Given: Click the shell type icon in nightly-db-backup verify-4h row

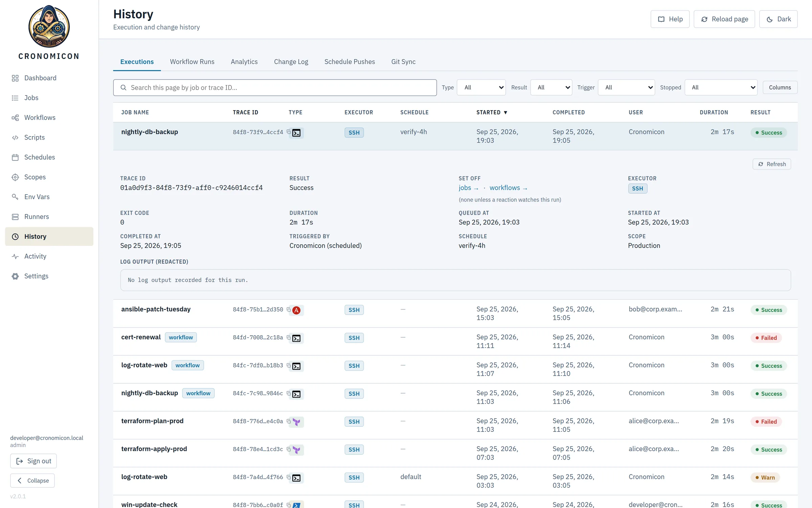Looking at the screenshot, I should pos(296,133).
